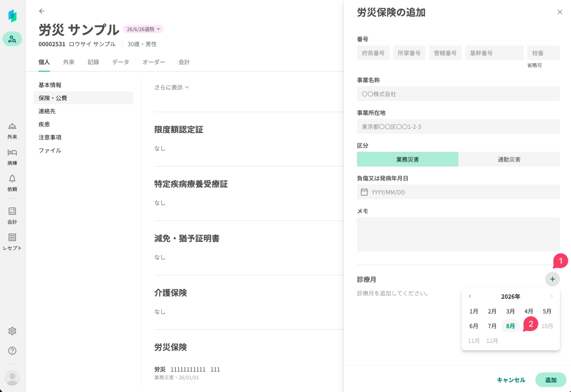Go to 外来 in left sidebar

point(12,131)
